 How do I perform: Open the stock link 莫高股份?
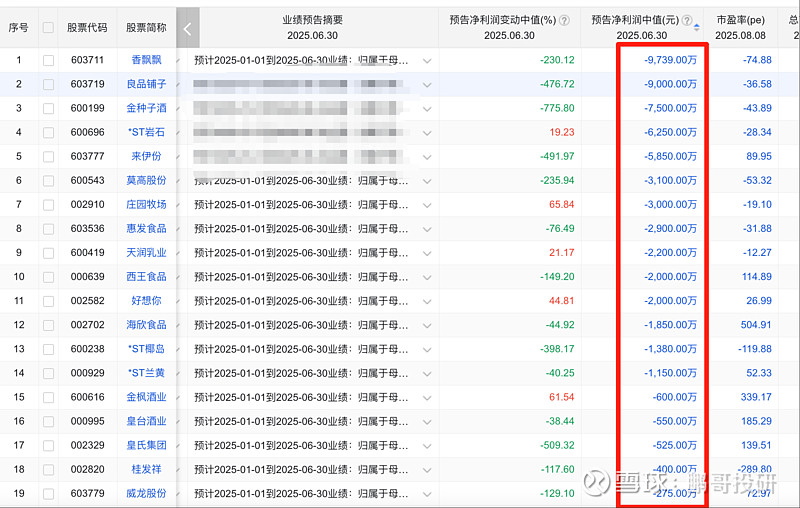[146, 180]
